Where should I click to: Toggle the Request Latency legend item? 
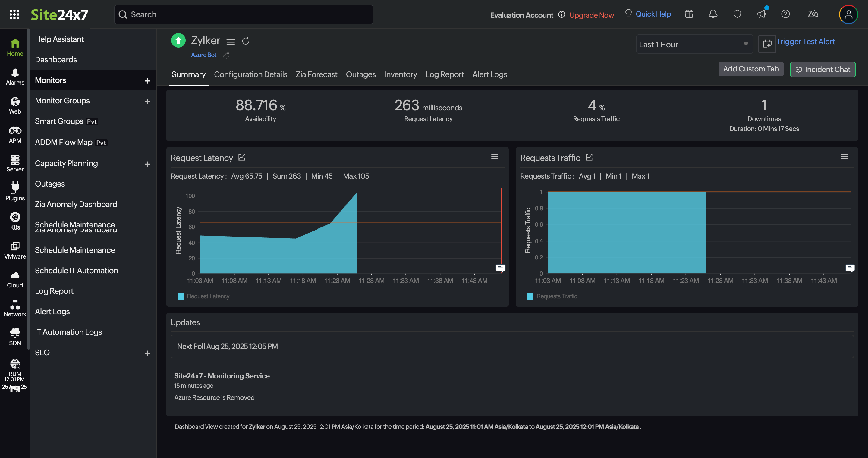click(x=203, y=296)
